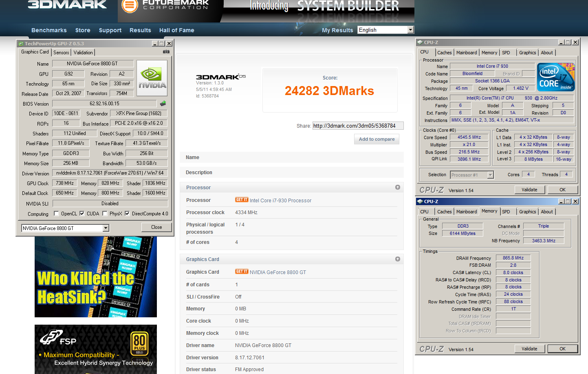Open the Mainboard tab in top CPU-Z window

[x=467, y=53]
